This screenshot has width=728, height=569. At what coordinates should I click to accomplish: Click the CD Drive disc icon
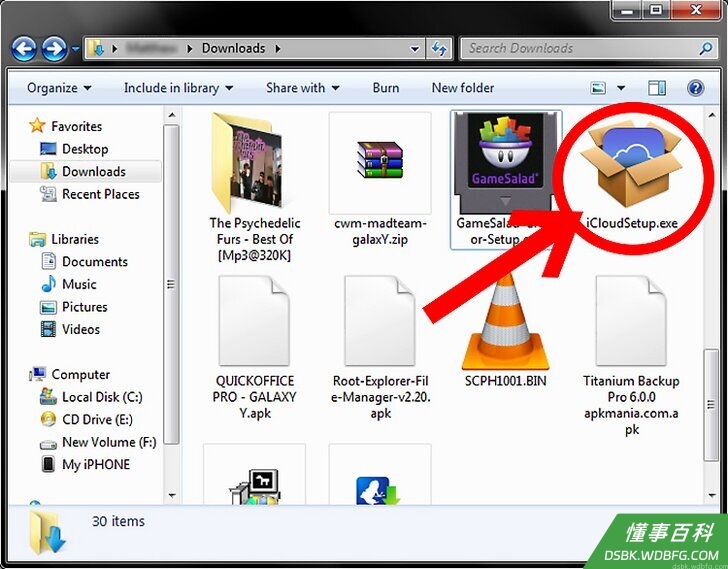tap(48, 420)
